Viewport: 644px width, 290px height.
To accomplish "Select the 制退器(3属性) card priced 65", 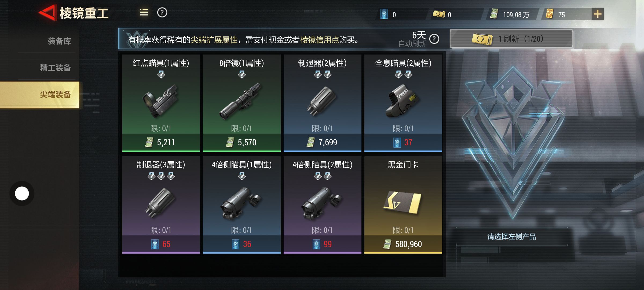I will 161,205.
